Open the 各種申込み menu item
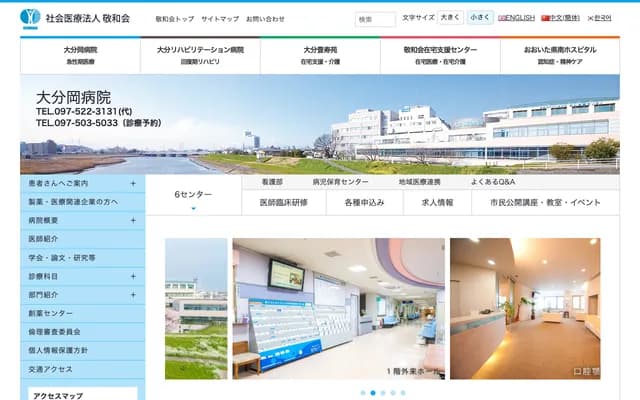The height and width of the screenshot is (400, 640). click(x=364, y=202)
